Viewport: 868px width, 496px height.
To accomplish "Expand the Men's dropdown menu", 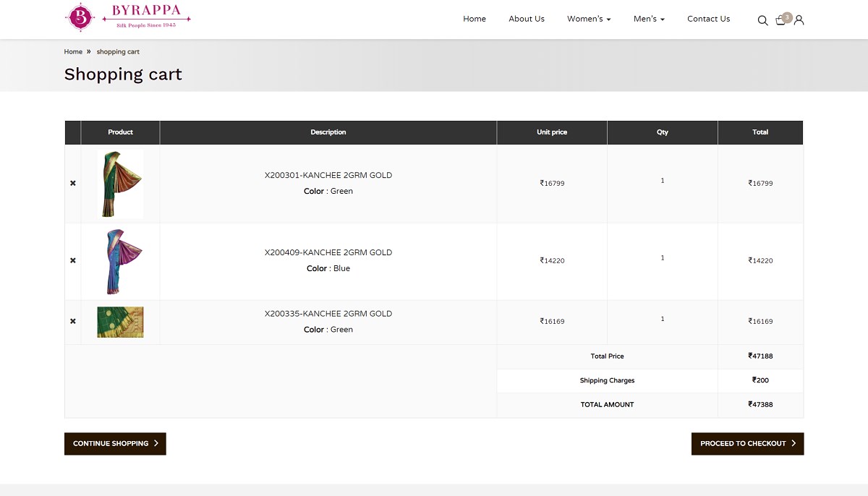I will coord(649,19).
